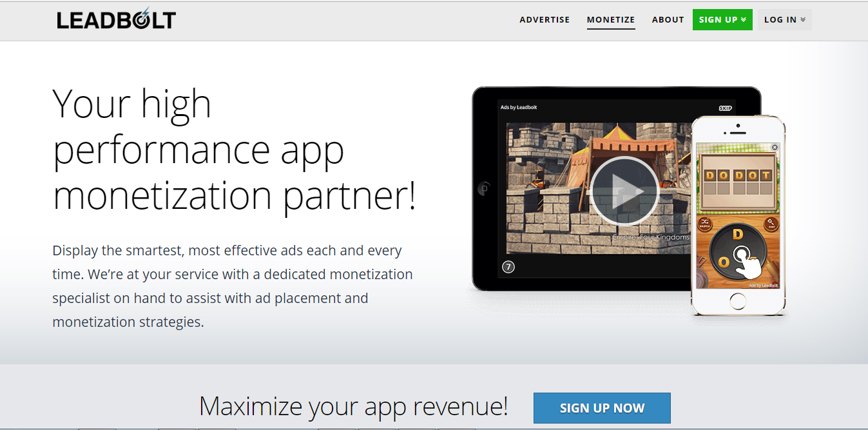Expand the LOG IN dropdown
Viewport: 868px width, 430px height.
pyautogui.click(x=785, y=19)
